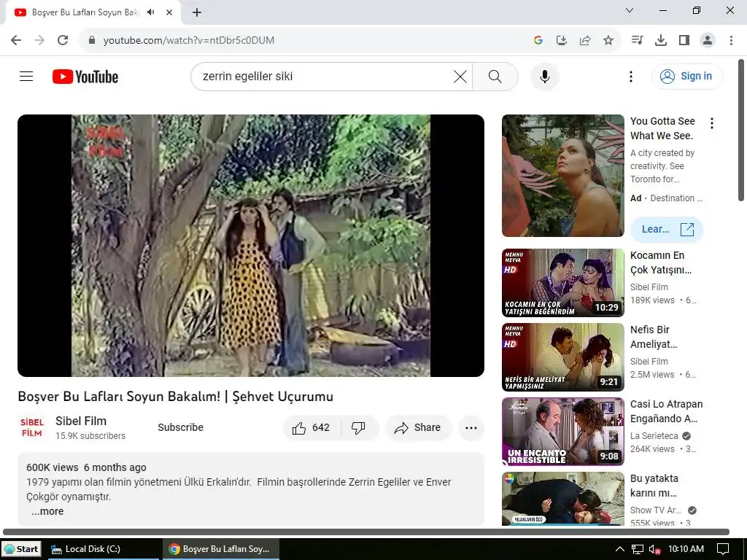Mute the tab via speaker icon
747x560 pixels.
tap(151, 12)
